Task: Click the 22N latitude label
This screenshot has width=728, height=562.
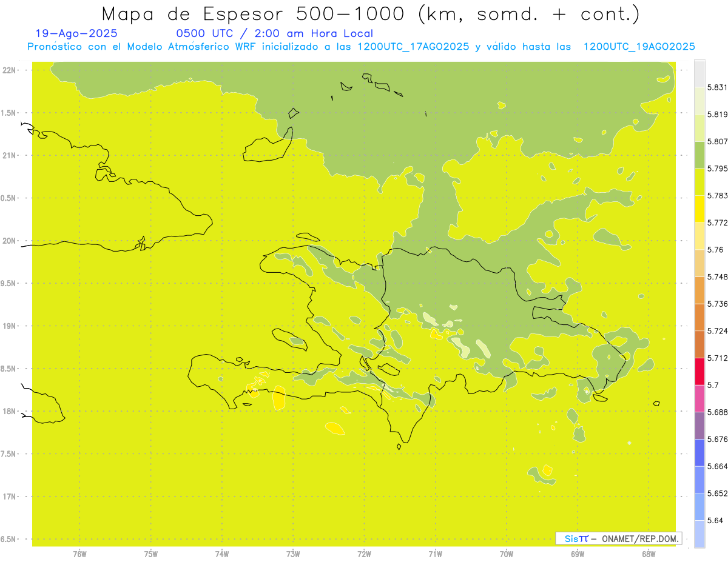Action: pos(10,70)
